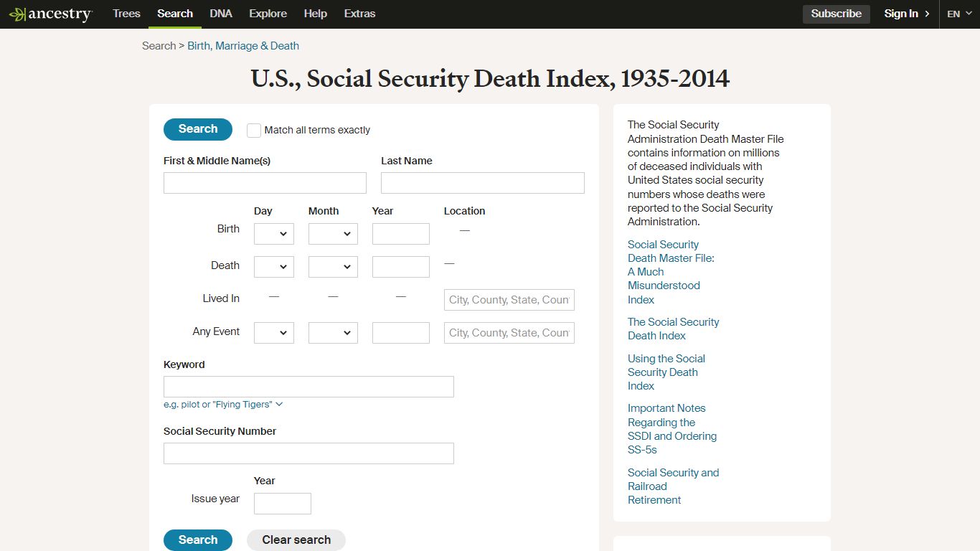Screen dimensions: 980x551
Task: Focus the Keyword input field
Action: 308,387
